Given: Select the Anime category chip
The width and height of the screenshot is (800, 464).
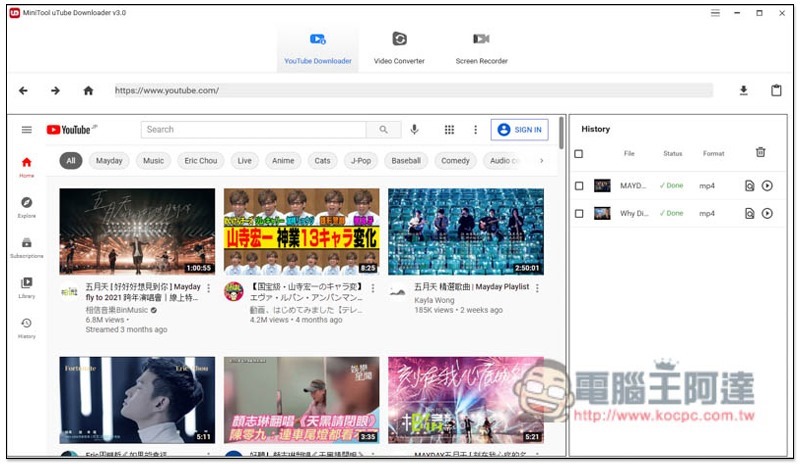Looking at the screenshot, I should [283, 161].
